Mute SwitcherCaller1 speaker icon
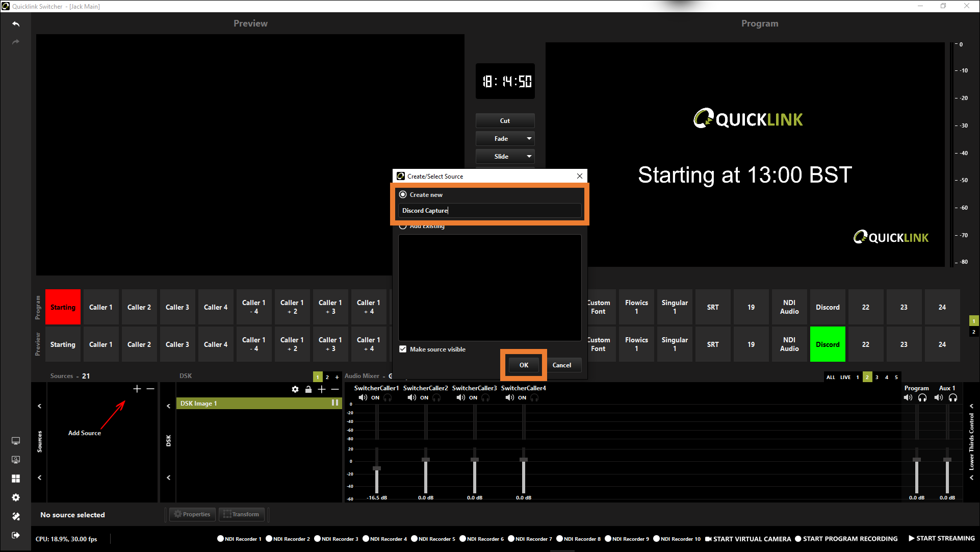This screenshot has width=980, height=552. (x=363, y=397)
